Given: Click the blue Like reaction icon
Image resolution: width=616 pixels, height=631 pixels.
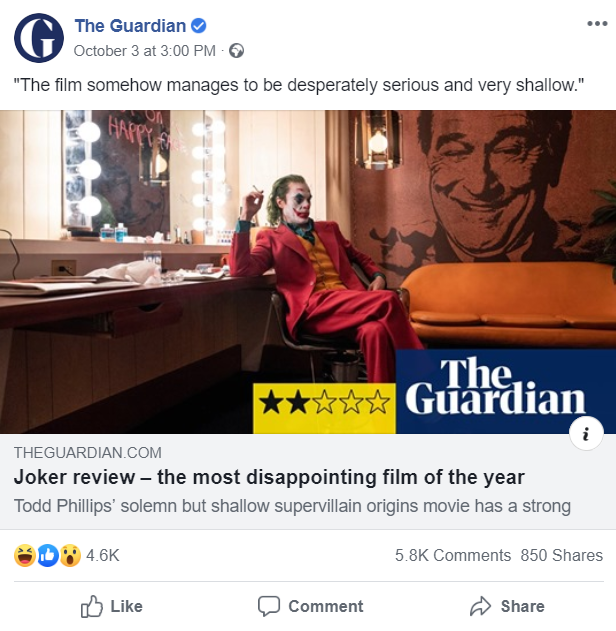Looking at the screenshot, I should tap(48, 555).
